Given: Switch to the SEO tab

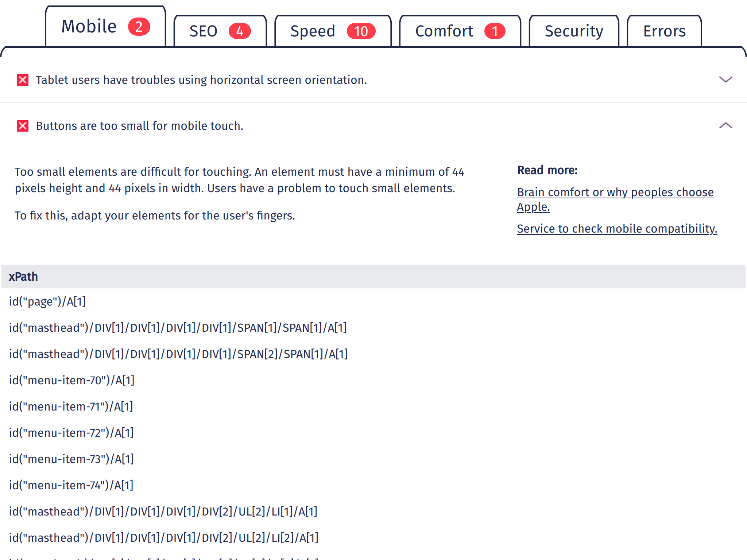Looking at the screenshot, I should (203, 31).
